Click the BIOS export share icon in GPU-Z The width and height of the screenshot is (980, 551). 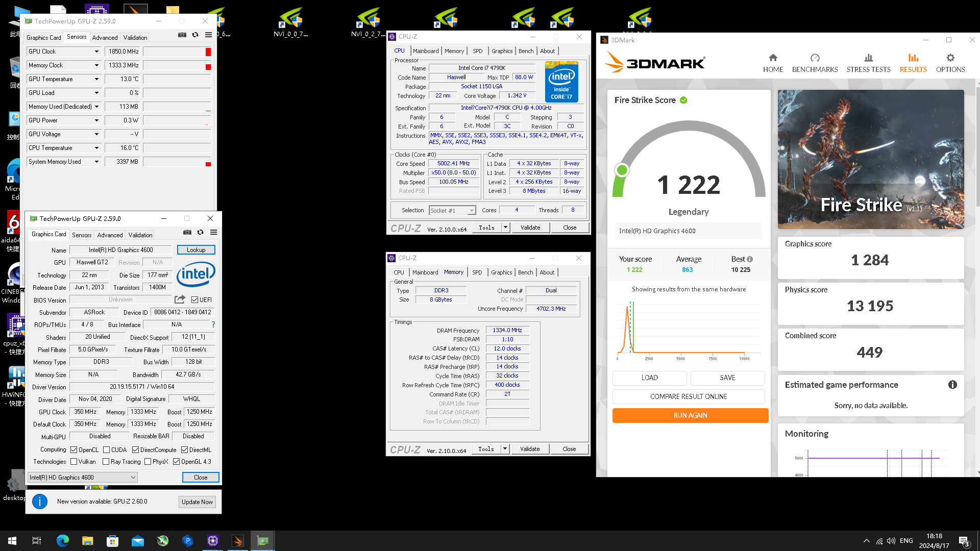(180, 299)
